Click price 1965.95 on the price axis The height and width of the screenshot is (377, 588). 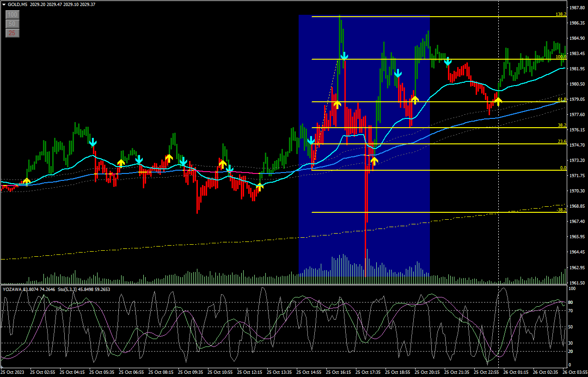click(578, 237)
